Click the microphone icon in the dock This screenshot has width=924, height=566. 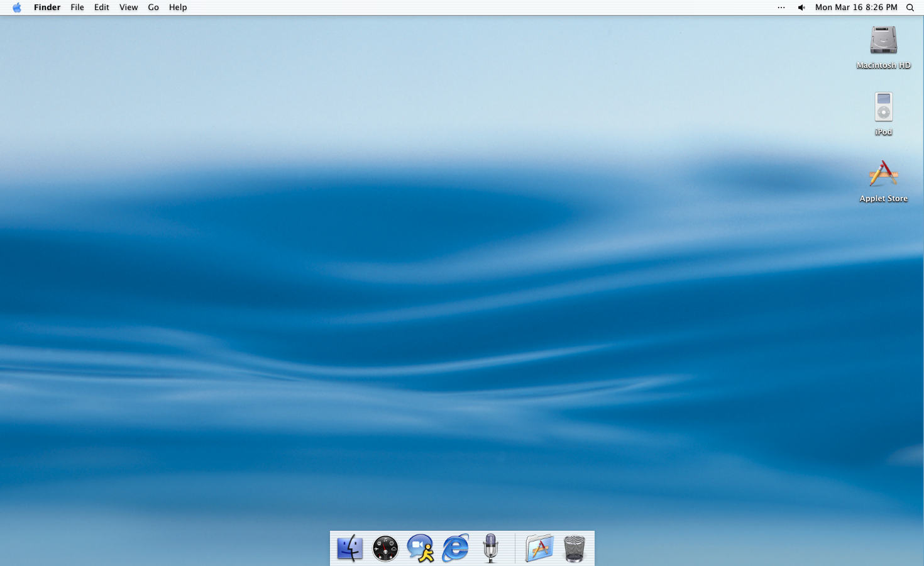tap(490, 548)
